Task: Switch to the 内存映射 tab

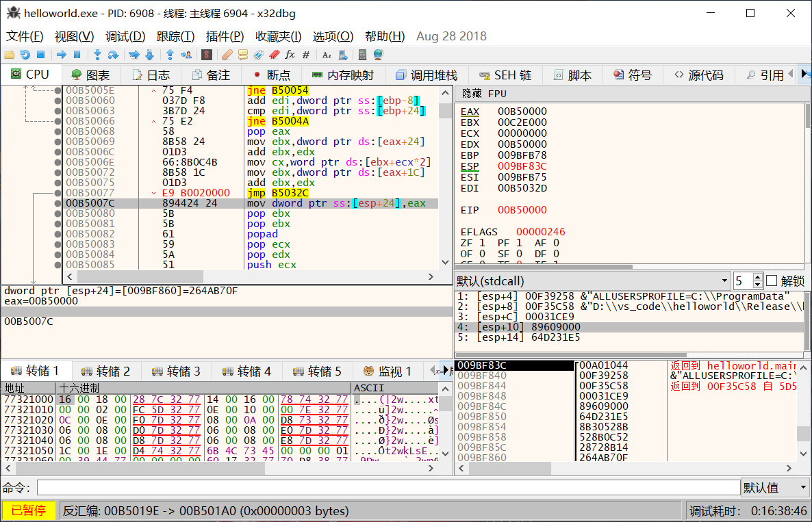Action: point(343,75)
